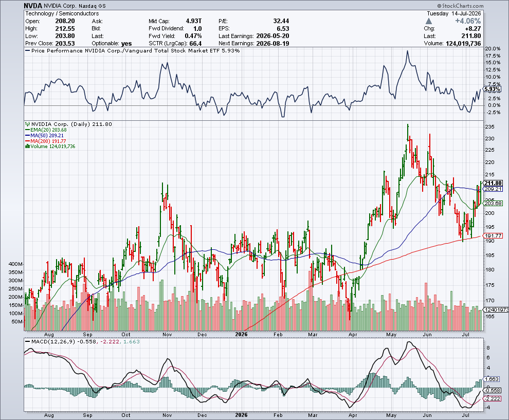Click the P/E value 32.44

point(281,21)
